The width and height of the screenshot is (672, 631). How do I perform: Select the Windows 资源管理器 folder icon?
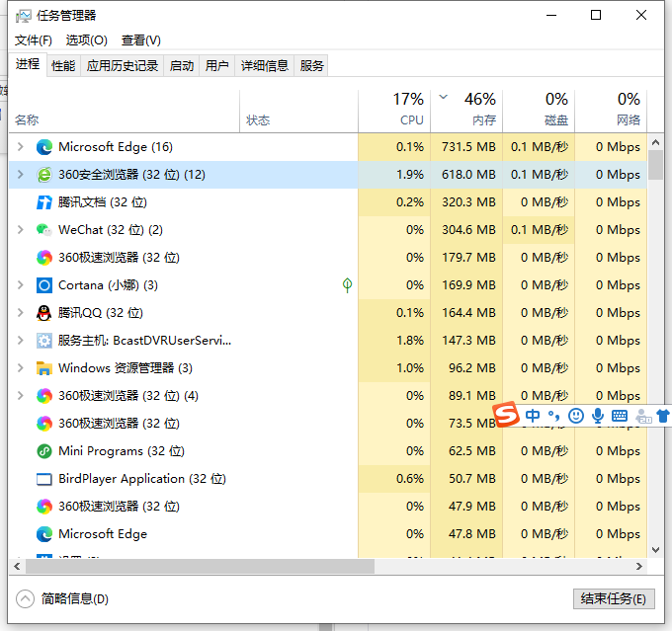43,368
